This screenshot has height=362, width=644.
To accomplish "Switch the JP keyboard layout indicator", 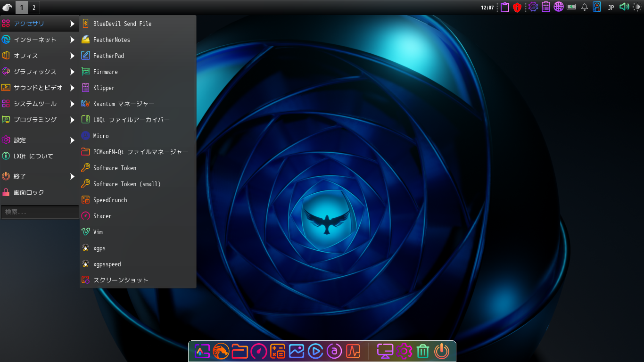I will coord(611,8).
